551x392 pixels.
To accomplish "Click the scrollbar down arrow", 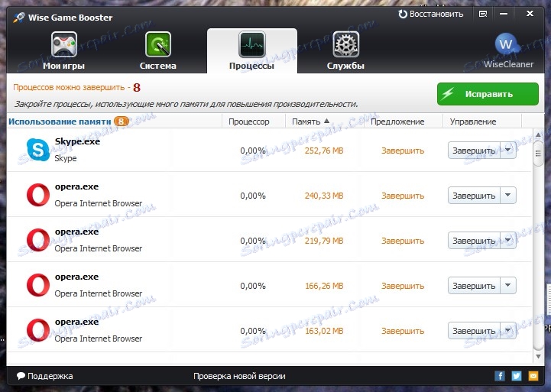I will pos(538,357).
